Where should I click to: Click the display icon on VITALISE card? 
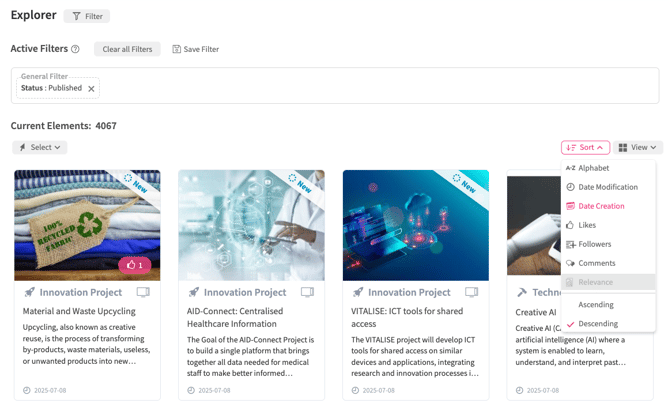471,293
